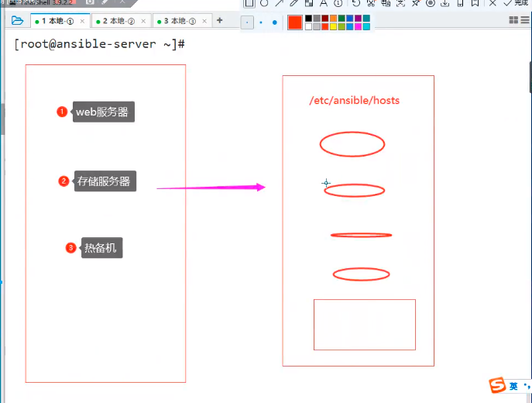Pick the orange color swatch

click(333, 19)
